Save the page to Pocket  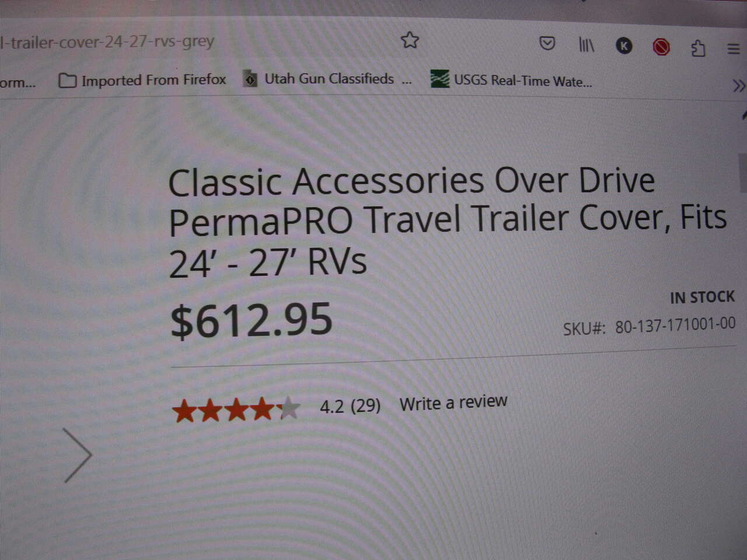(547, 43)
